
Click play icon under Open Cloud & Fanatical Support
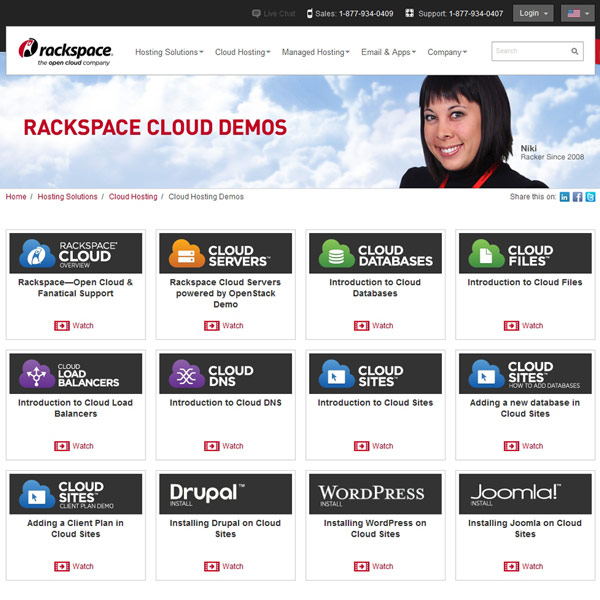[62, 326]
